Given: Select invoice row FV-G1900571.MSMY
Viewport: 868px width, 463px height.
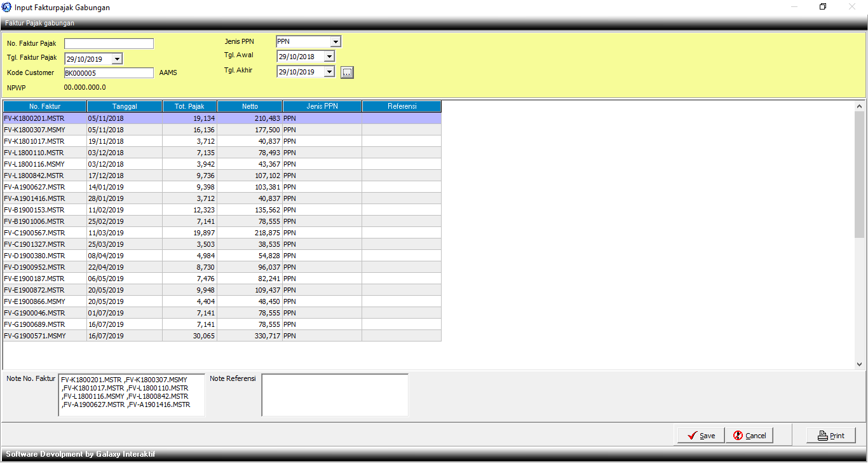Looking at the screenshot, I should pos(44,336).
